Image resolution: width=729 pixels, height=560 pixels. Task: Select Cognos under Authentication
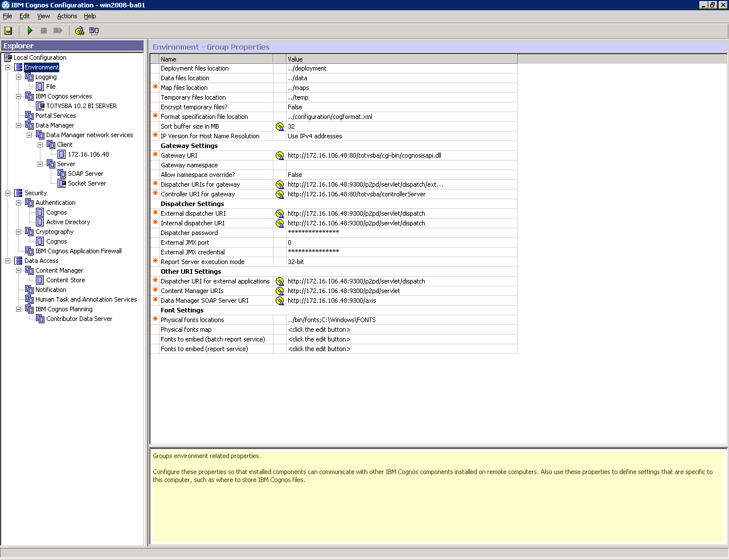56,212
